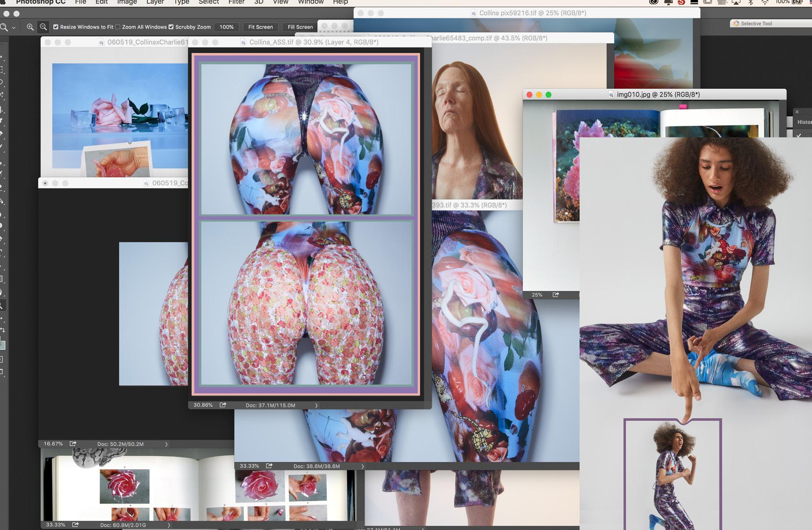
Task: Disable Resize Windows to Fit checkbox
Action: coord(56,27)
